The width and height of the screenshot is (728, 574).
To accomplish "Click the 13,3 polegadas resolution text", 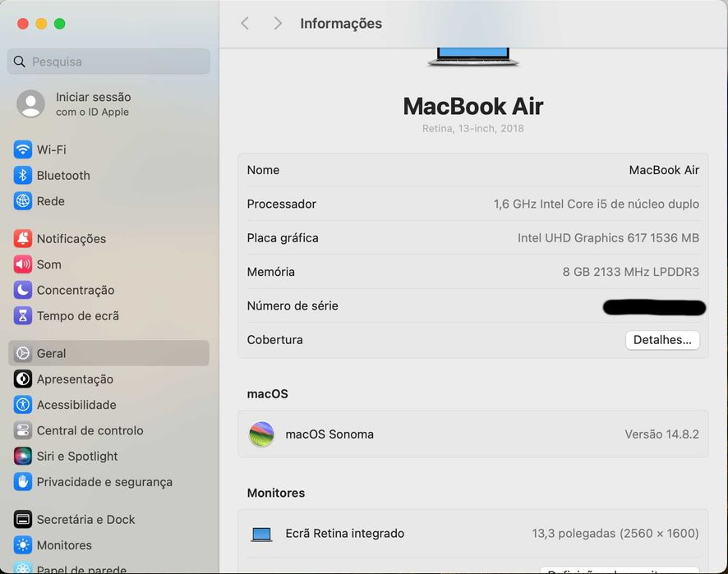I will click(x=615, y=533).
